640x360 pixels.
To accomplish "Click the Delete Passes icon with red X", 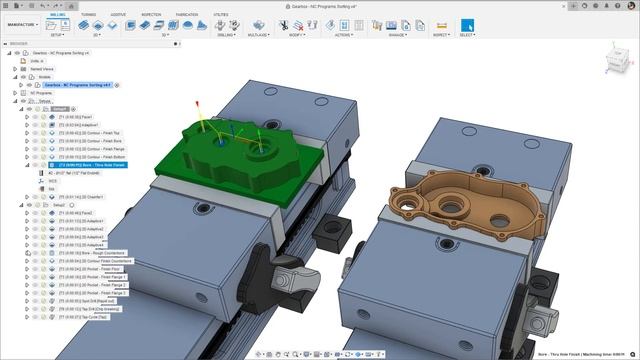I will pyautogui.click(x=298, y=25).
